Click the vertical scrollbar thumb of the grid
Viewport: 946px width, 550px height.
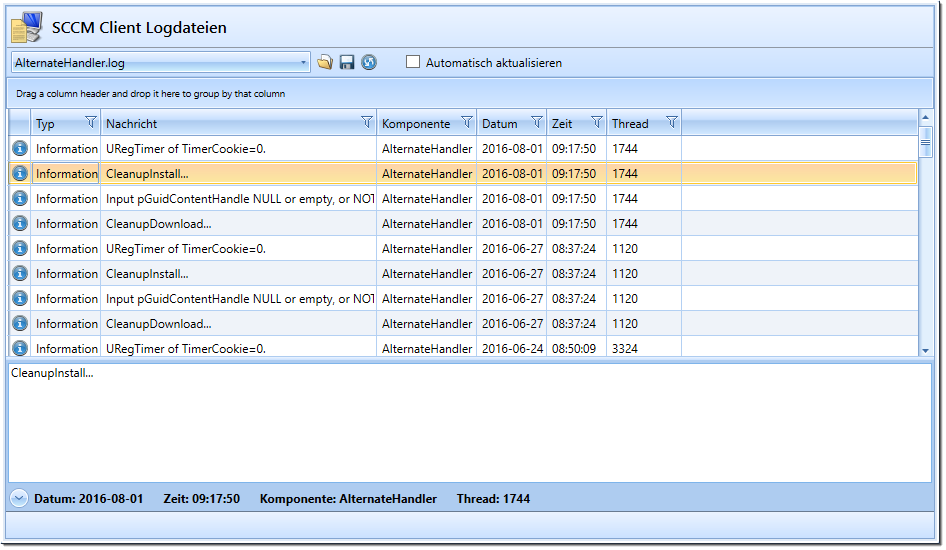pos(925,142)
